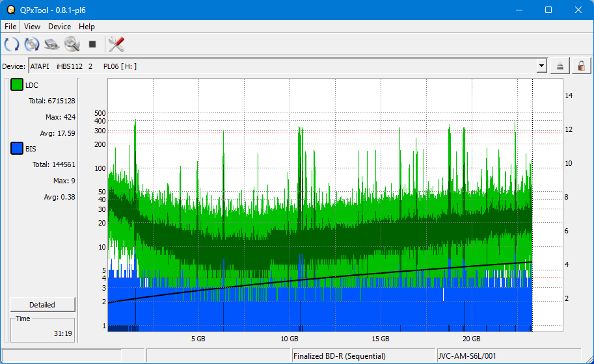The width and height of the screenshot is (594, 364).
Task: Click the reload disc info icon
Action: coord(32,44)
